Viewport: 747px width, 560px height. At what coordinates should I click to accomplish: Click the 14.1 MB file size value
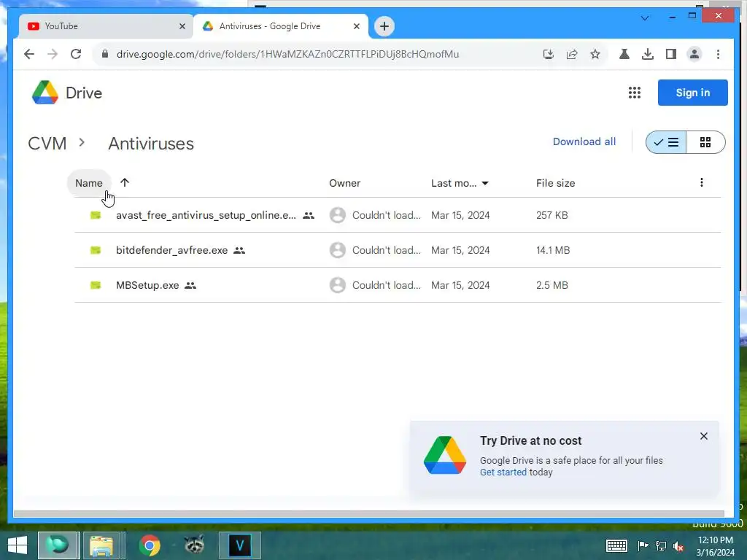point(553,250)
